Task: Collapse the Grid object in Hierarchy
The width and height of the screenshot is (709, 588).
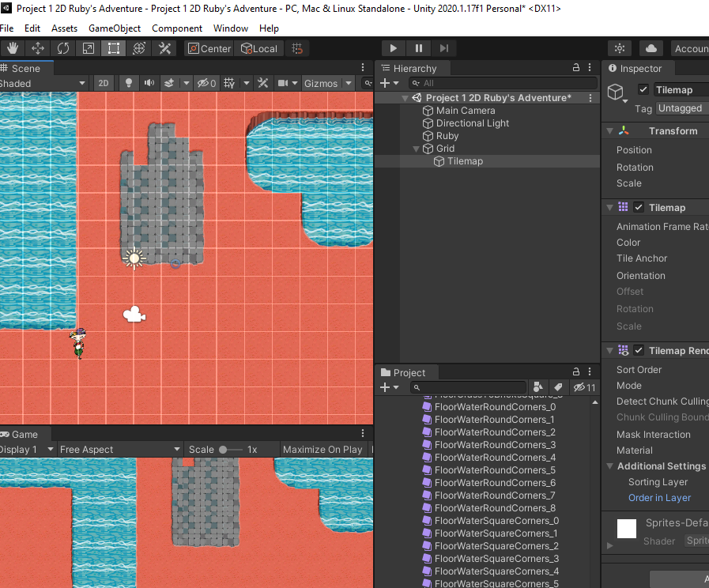Action: 416,149
